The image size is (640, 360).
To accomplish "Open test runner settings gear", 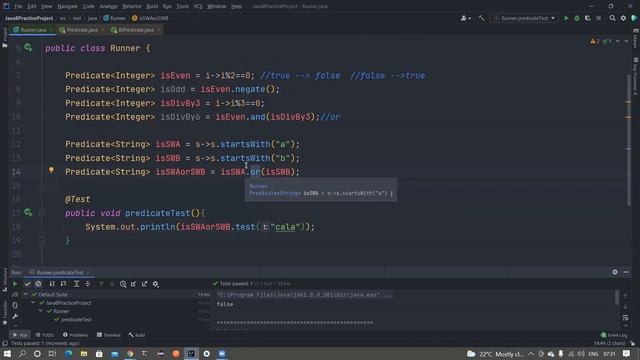I will point(156,284).
